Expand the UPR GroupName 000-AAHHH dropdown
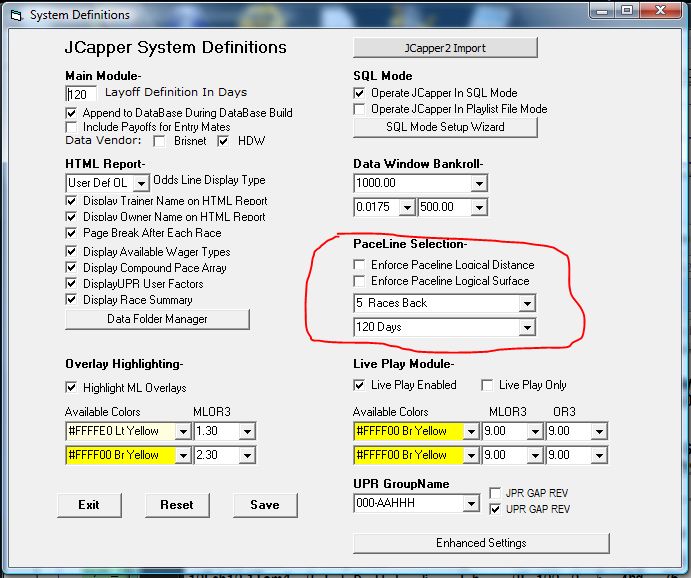The width and height of the screenshot is (691, 578). 472,505
